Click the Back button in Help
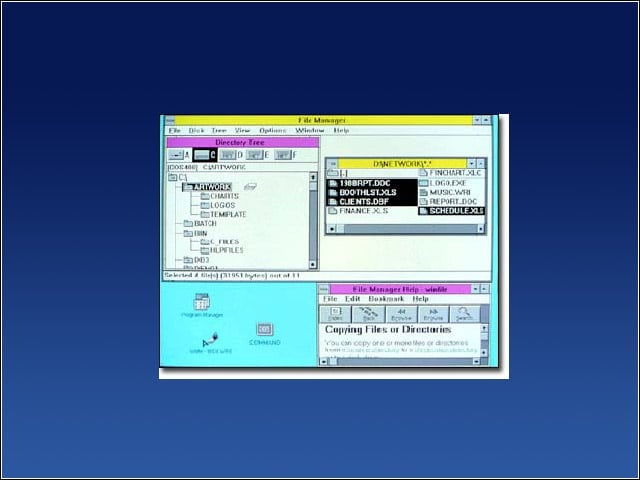Screen dimensions: 640x480 (369, 314)
